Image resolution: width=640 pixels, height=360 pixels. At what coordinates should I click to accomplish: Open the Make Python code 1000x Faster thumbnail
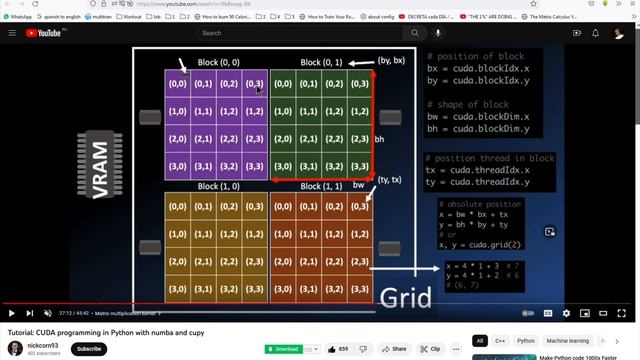click(x=504, y=357)
